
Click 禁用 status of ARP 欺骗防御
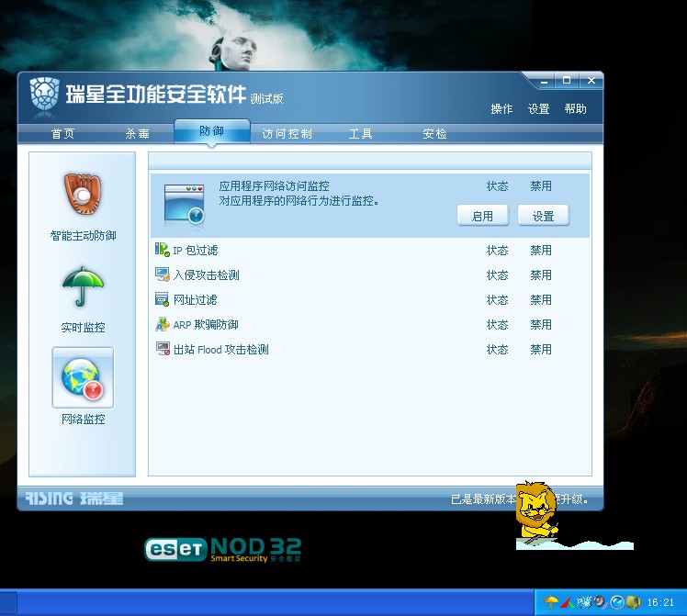[541, 325]
